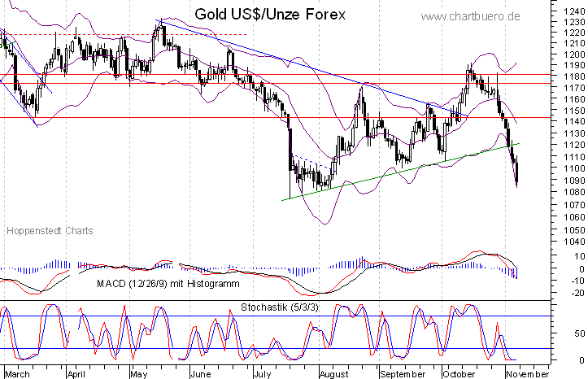Select the November label on the time axis

pos(528,374)
